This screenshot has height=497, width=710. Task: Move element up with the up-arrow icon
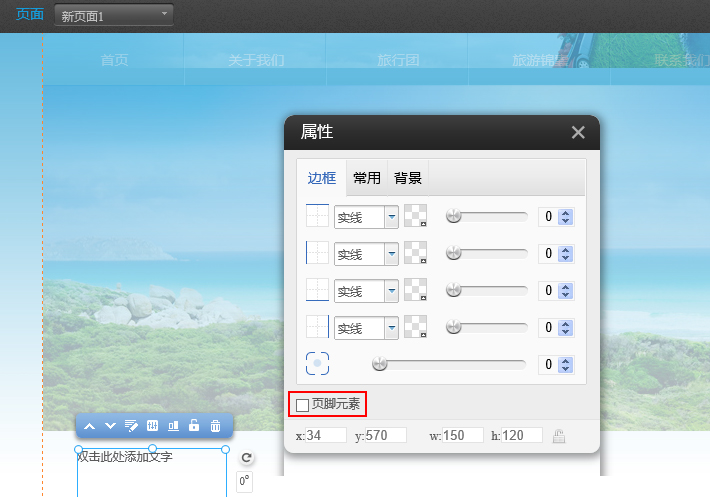pos(89,426)
